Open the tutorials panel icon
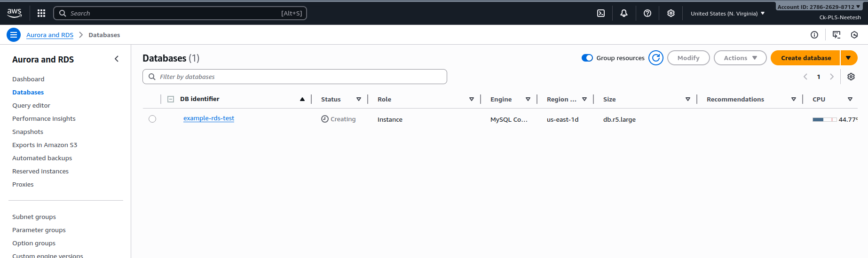The width and height of the screenshot is (868, 258). pos(836,35)
